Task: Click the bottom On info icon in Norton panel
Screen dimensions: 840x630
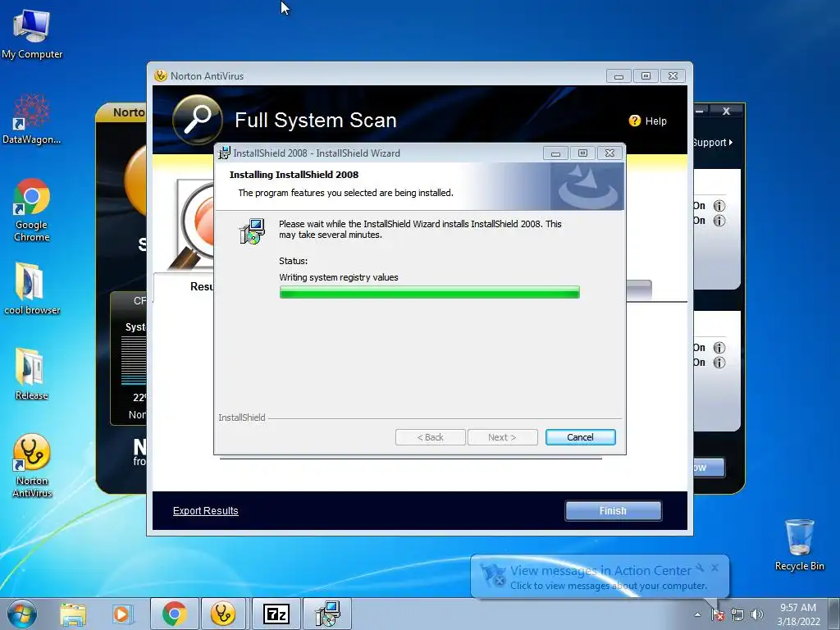Action: pyautogui.click(x=719, y=363)
